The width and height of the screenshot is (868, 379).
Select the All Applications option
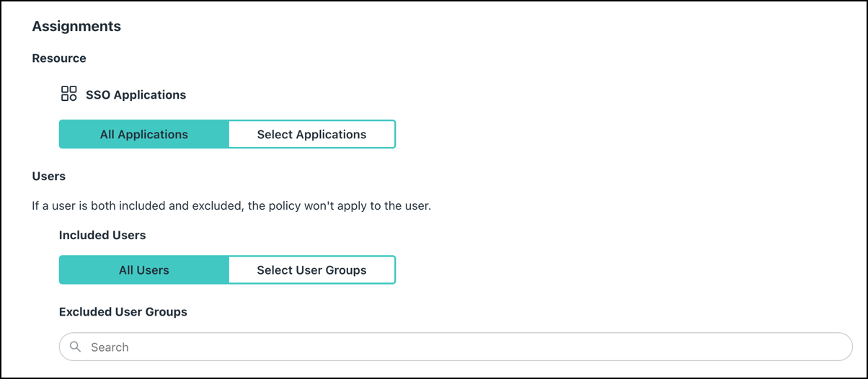click(x=144, y=135)
